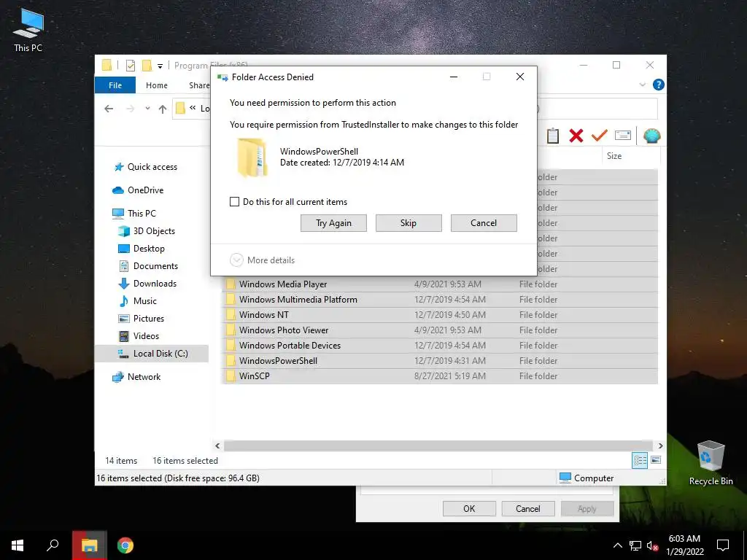Viewport: 747px width, 560px height.
Task: Click Skip button in dialog
Action: click(x=409, y=223)
